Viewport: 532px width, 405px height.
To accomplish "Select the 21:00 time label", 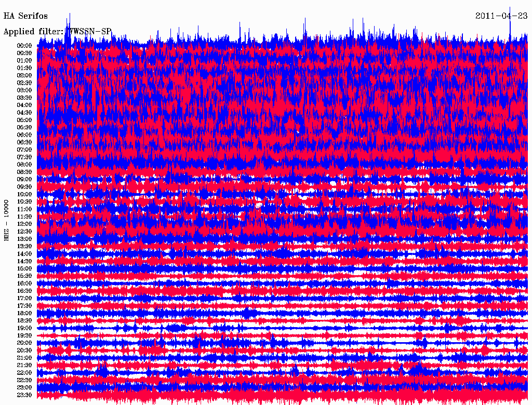I will click(x=24, y=358).
